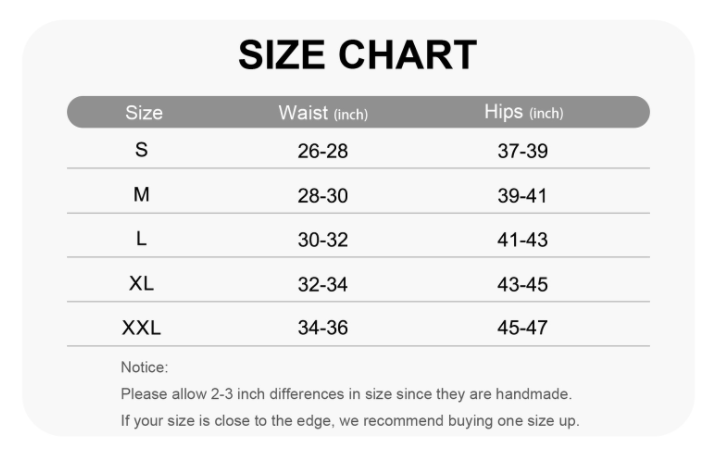Select the 45-47 hips measurement
Viewport: 721px width, 449px height.
point(522,328)
